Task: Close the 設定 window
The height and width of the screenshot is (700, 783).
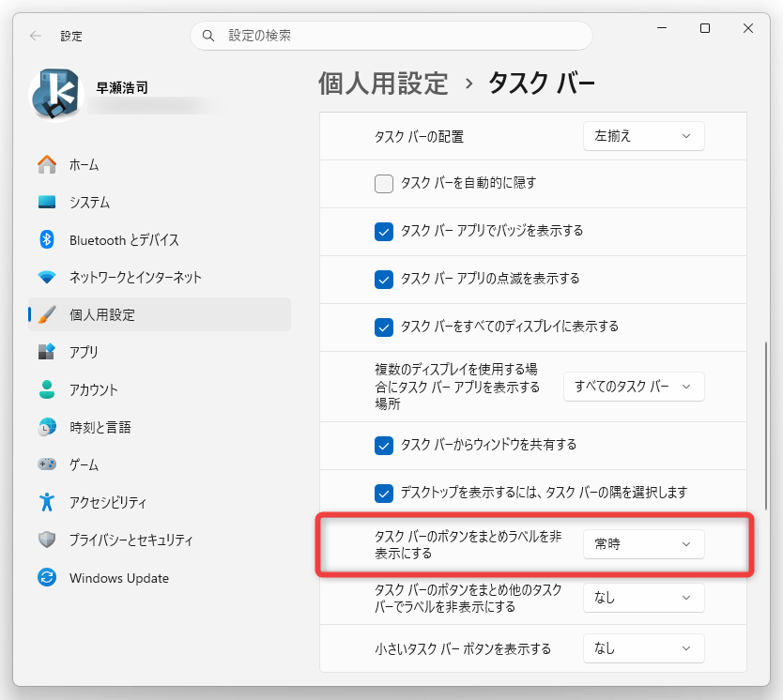Action: pos(747,28)
